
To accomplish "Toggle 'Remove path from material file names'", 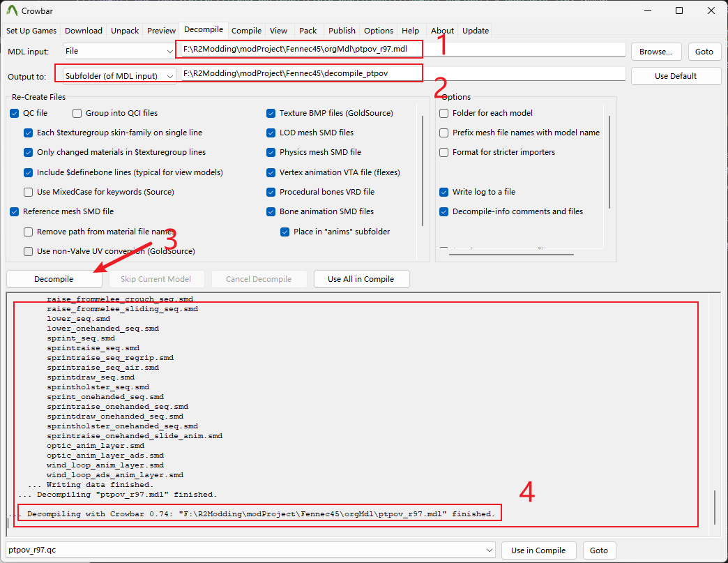I will point(28,231).
